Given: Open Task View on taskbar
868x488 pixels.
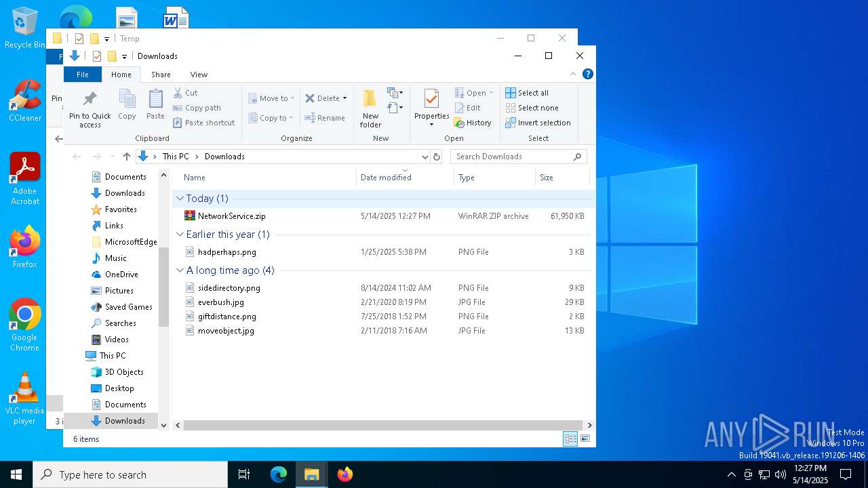Looking at the screenshot, I should (x=244, y=474).
